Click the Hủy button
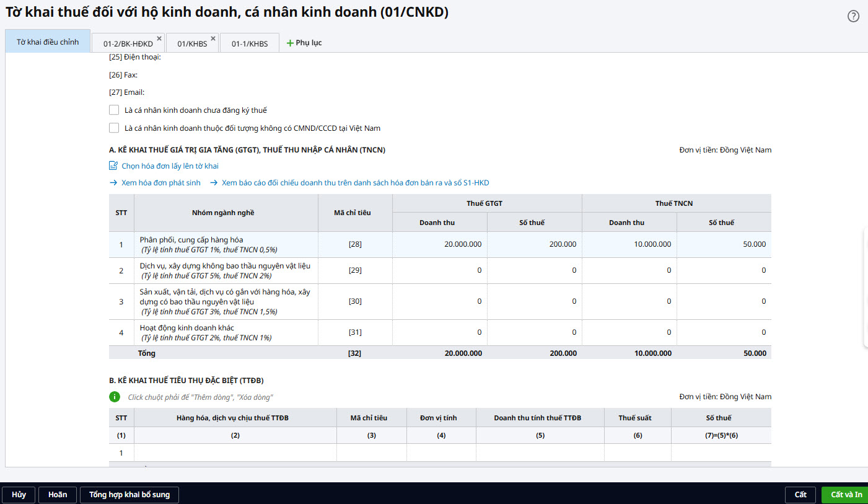The width and height of the screenshot is (868, 504). [x=19, y=495]
